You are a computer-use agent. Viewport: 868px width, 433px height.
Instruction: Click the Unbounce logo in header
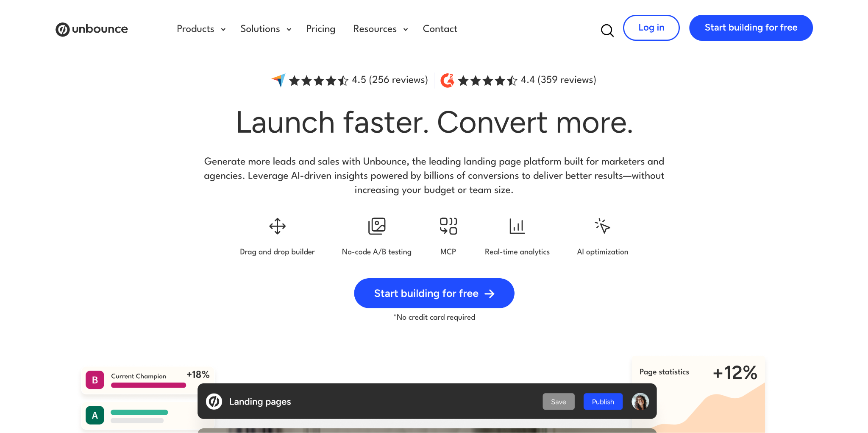click(x=92, y=29)
